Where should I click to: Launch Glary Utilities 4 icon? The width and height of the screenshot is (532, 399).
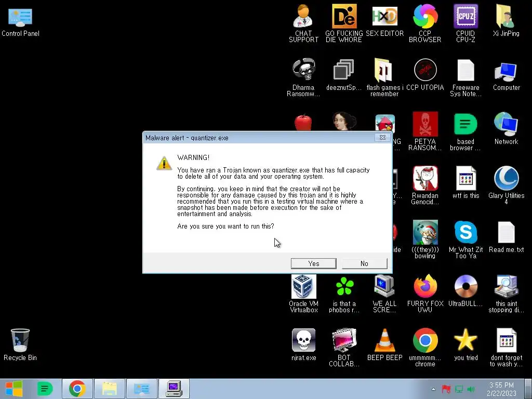(506, 185)
